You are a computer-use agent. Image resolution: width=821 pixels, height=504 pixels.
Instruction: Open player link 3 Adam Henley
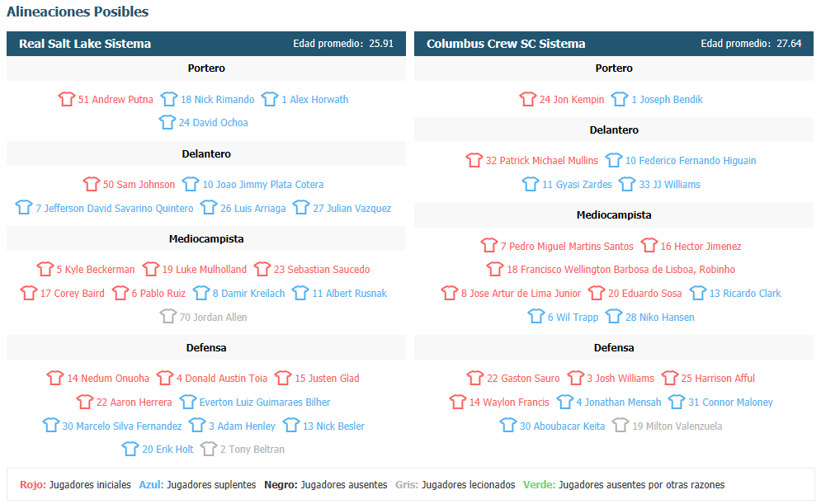[x=242, y=426]
